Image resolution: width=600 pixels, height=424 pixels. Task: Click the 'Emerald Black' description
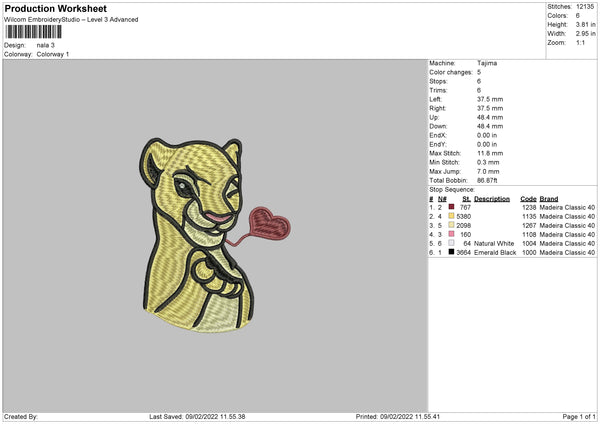pyautogui.click(x=495, y=253)
